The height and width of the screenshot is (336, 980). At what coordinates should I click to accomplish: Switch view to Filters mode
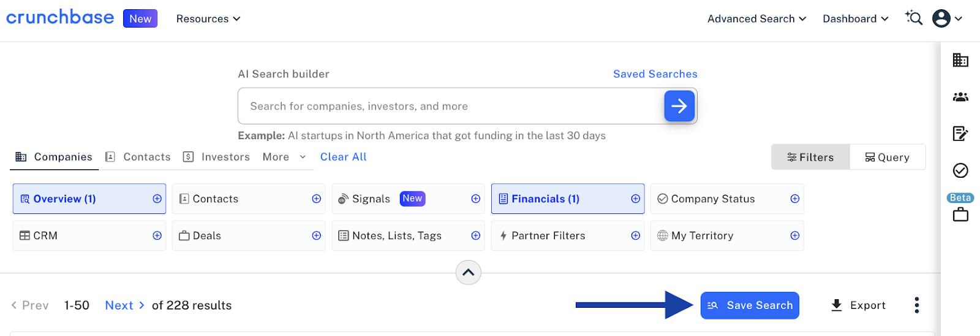pos(810,158)
